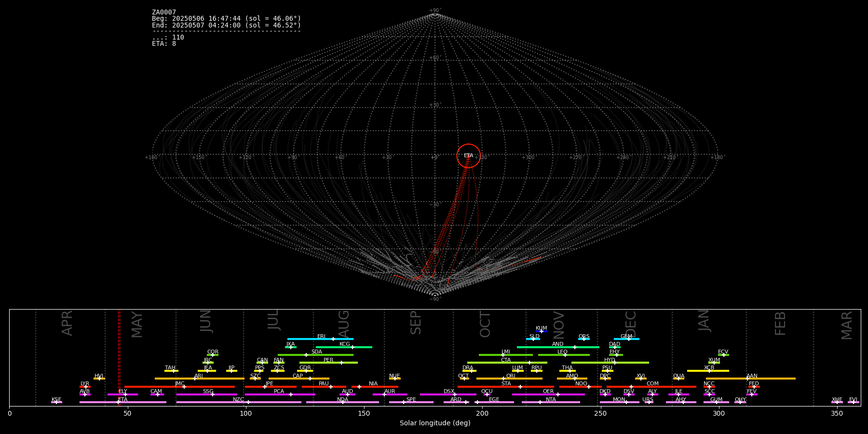The width and height of the screenshot is (868, 434).
Task: Click the APR month label
Action: pos(68,323)
